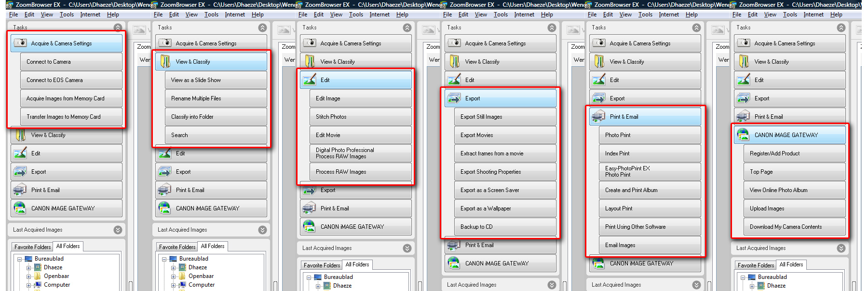
Task: Click CANON iMAGE GATEWAY icon in window showing Connect to Camera
Action: (20, 208)
